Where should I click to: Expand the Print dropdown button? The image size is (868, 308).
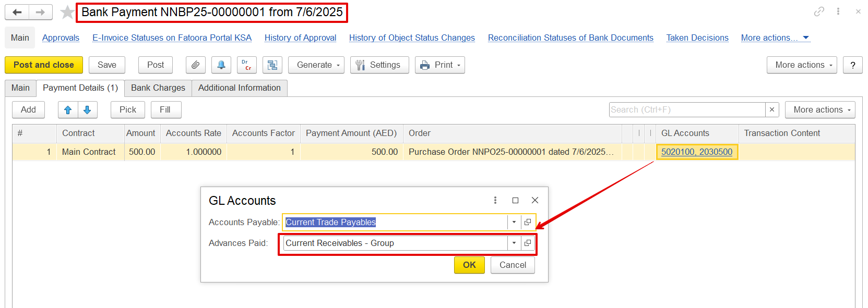click(440, 65)
